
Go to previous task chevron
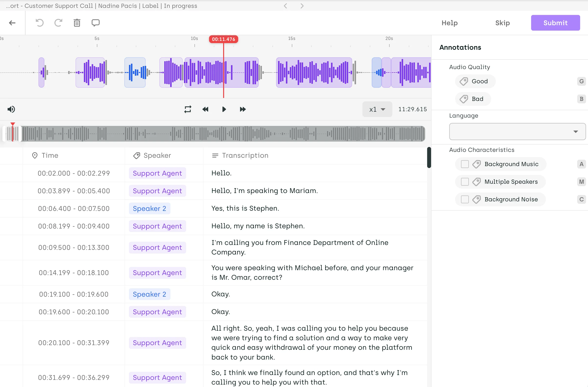pos(285,6)
